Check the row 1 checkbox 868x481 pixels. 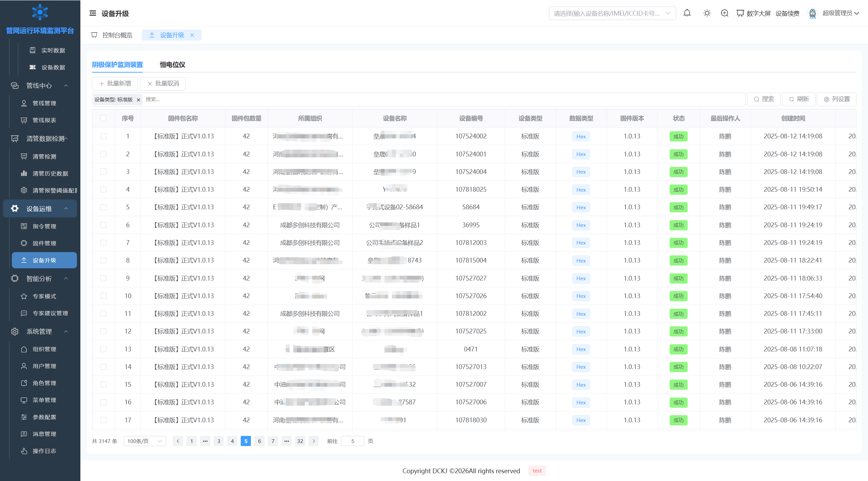[x=103, y=136]
